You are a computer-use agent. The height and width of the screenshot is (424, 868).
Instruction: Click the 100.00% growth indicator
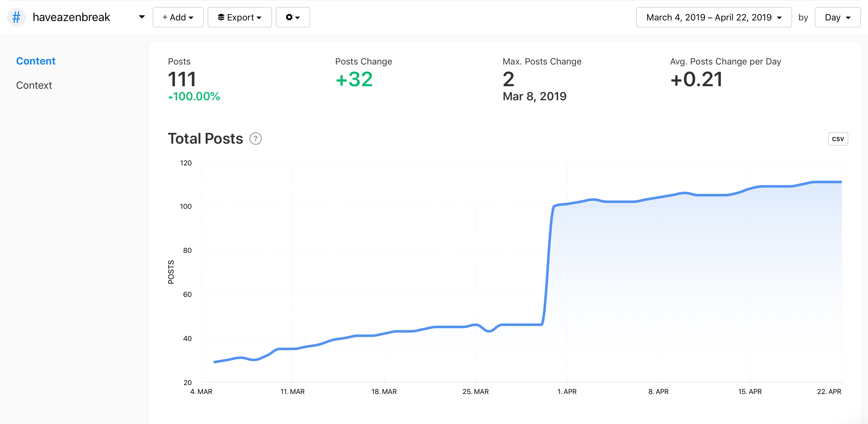pos(194,96)
